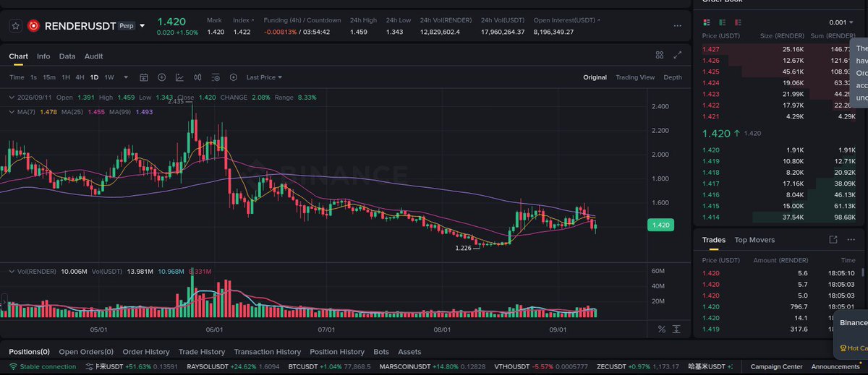Show both bids and asks in order book

coord(707,22)
